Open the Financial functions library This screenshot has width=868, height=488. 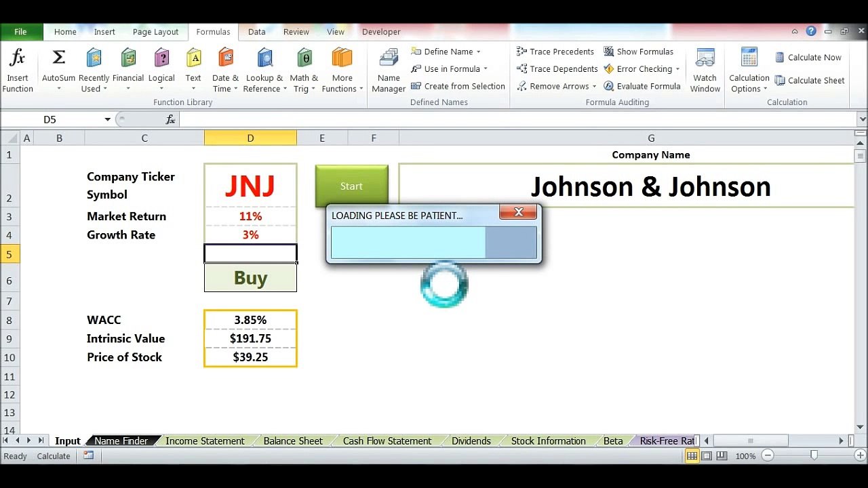(128, 70)
